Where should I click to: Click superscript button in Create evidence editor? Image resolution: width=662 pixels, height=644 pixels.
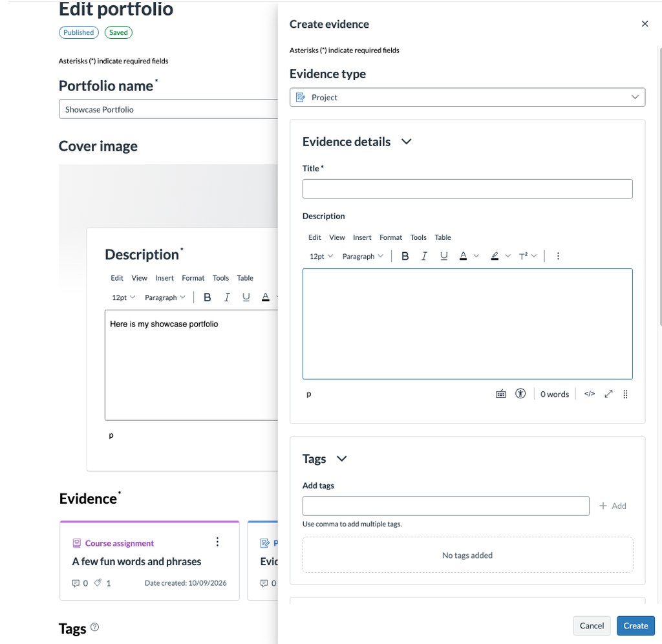click(523, 256)
